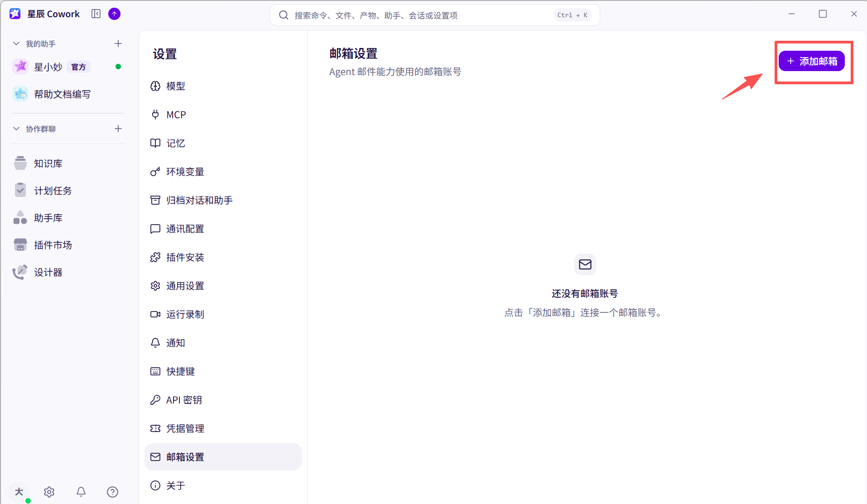This screenshot has width=867, height=504.
Task: Open the 通用设置 settings tab
Action: [223, 286]
